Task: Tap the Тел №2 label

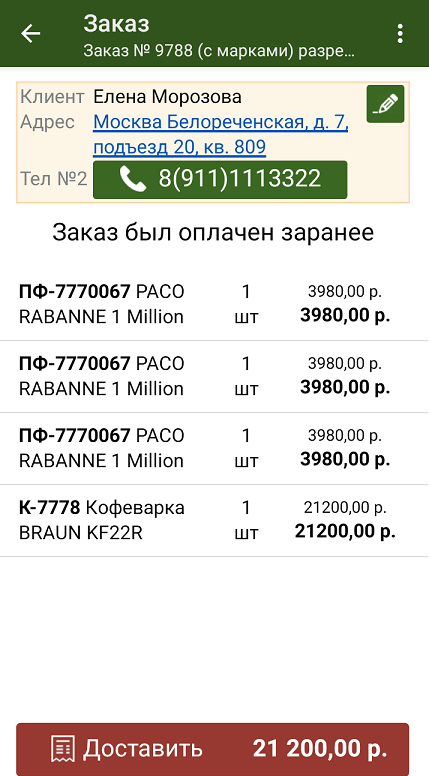Action: pyautogui.click(x=54, y=179)
